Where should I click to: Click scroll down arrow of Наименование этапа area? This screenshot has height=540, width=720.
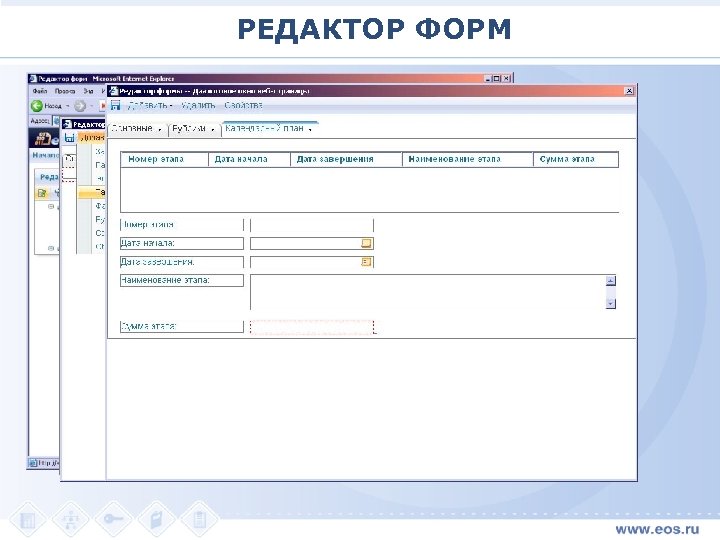coord(611,304)
